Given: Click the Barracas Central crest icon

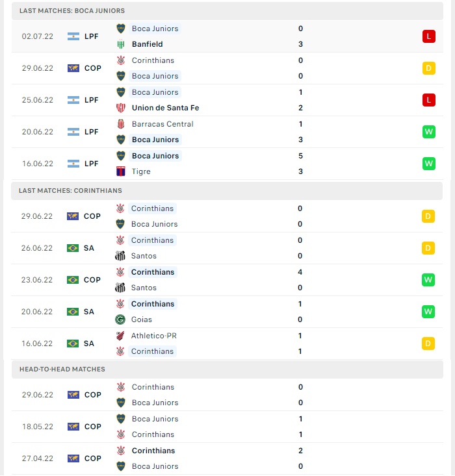Looking at the screenshot, I should [x=121, y=124].
